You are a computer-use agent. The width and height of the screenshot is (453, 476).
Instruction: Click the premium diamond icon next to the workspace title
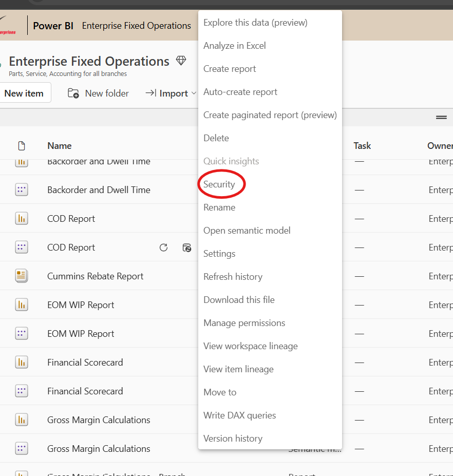[181, 61]
